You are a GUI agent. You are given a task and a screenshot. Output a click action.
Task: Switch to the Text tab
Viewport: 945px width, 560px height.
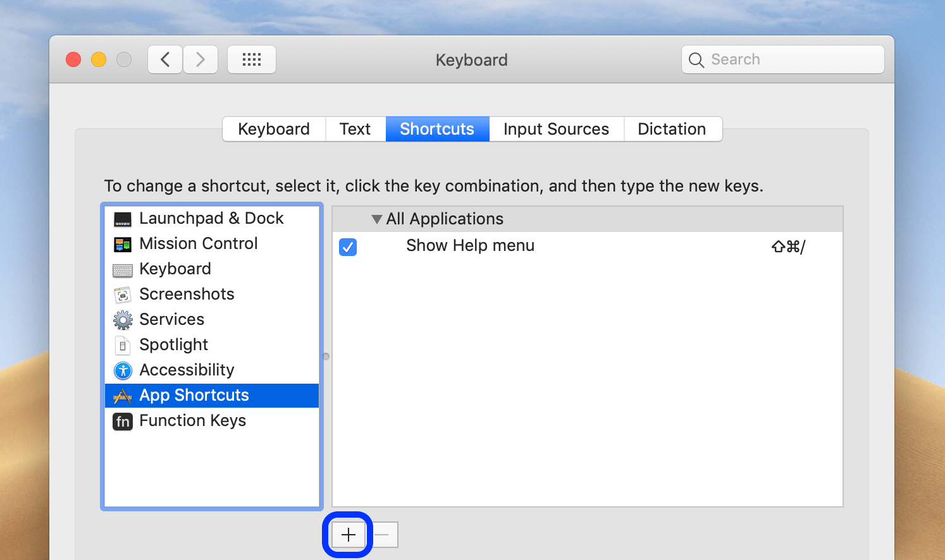[x=355, y=129]
